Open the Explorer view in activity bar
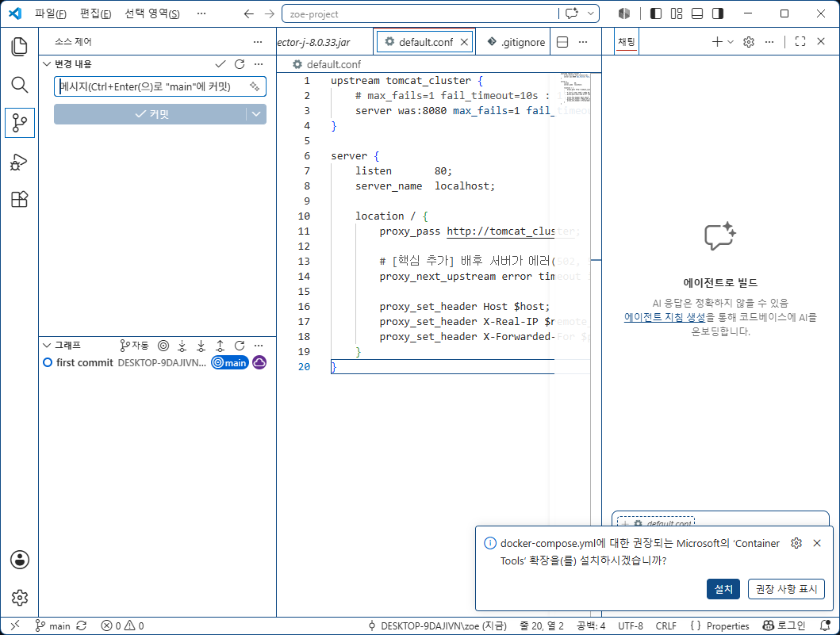The height and width of the screenshot is (635, 840). 19,47
